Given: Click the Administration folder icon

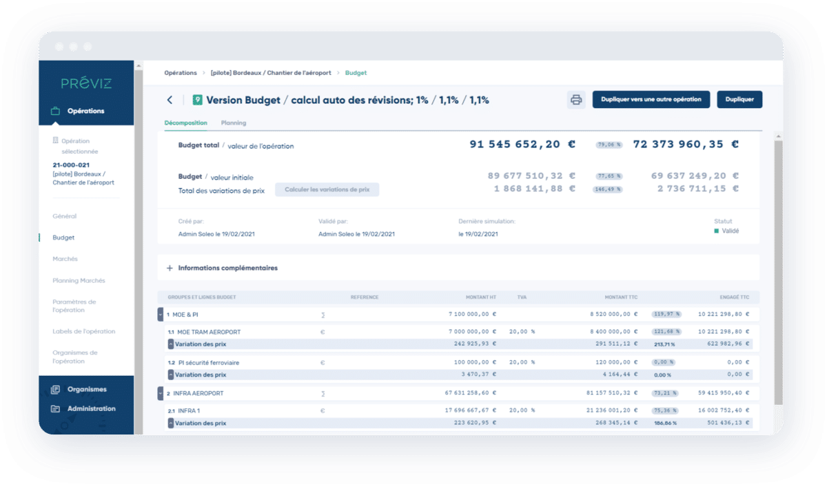Looking at the screenshot, I should click(x=55, y=408).
